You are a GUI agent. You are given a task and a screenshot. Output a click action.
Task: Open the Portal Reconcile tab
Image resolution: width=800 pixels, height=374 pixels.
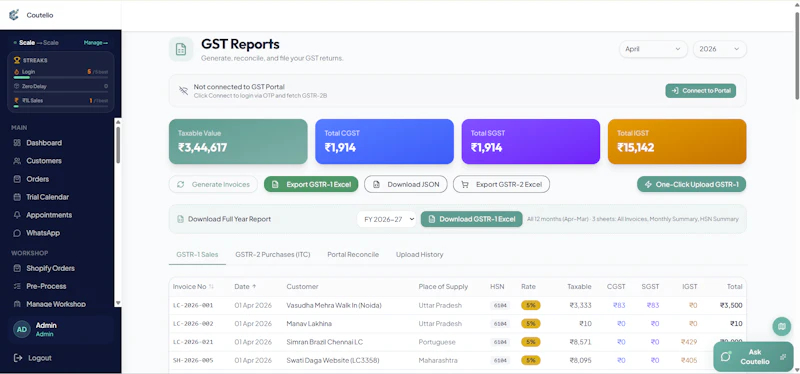353,254
